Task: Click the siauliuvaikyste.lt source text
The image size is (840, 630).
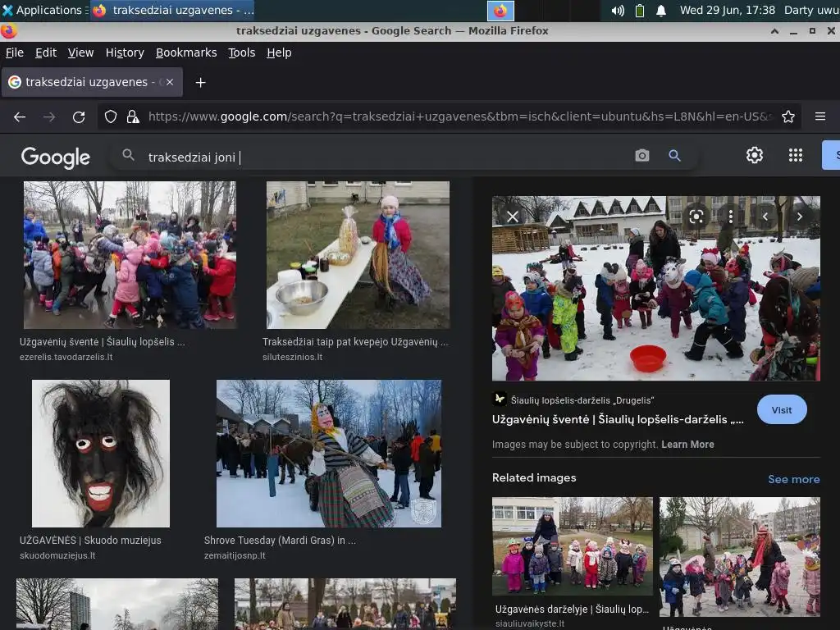Action: [529, 623]
